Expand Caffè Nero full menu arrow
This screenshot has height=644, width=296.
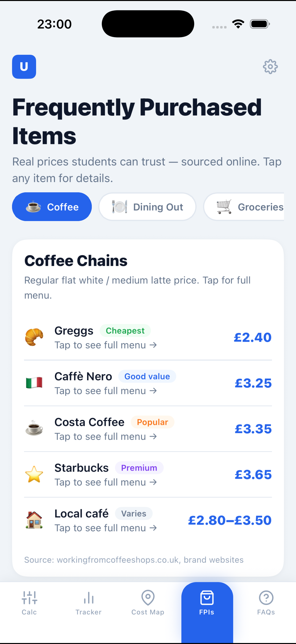point(153,391)
